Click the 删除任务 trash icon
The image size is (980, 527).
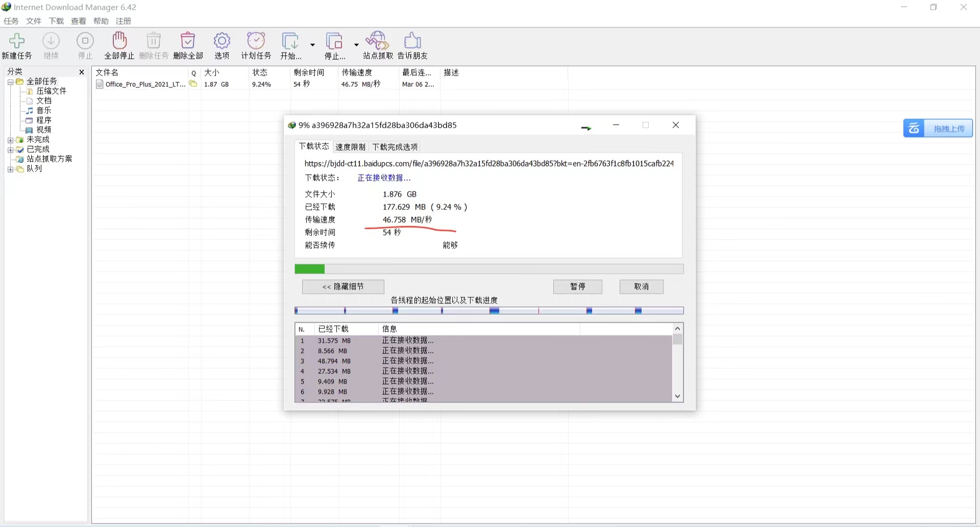coord(154,41)
